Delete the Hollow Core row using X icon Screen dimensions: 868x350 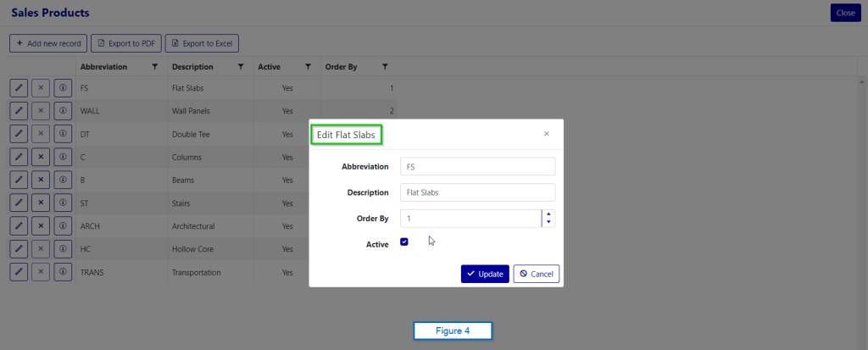(41, 249)
